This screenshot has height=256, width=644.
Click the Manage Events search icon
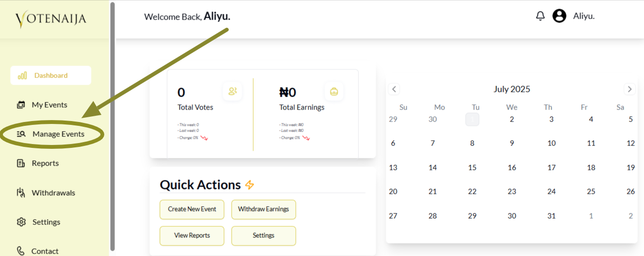[x=21, y=134]
